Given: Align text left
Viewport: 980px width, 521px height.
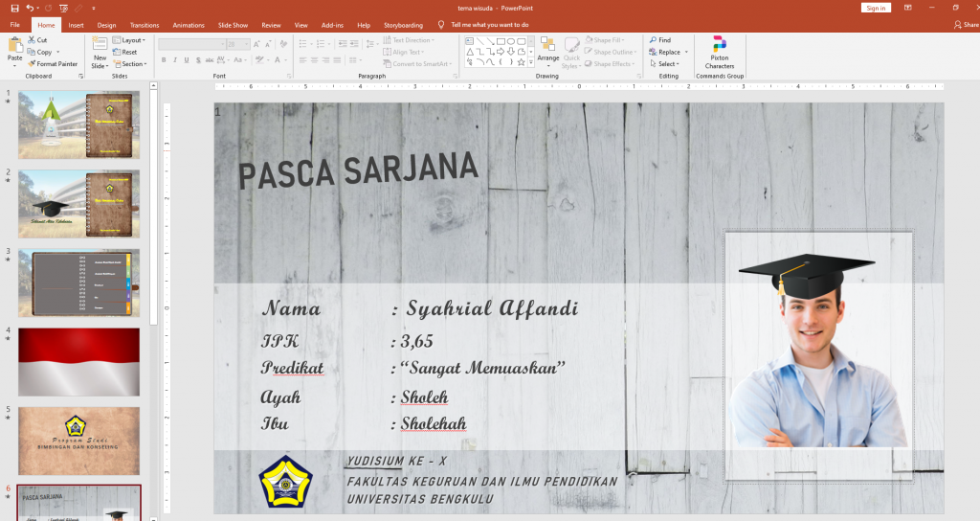Looking at the screenshot, I should point(302,60).
